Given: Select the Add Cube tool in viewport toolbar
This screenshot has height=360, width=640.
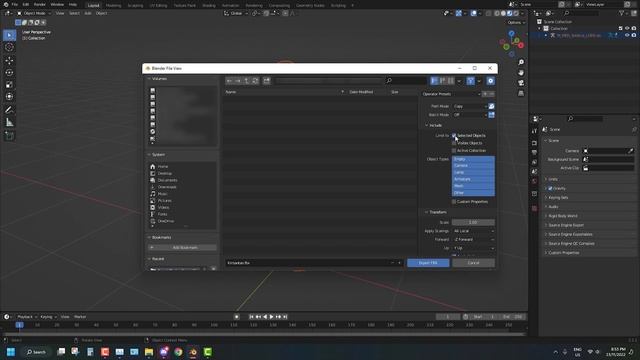Looking at the screenshot, I should pyautogui.click(x=9, y=136).
